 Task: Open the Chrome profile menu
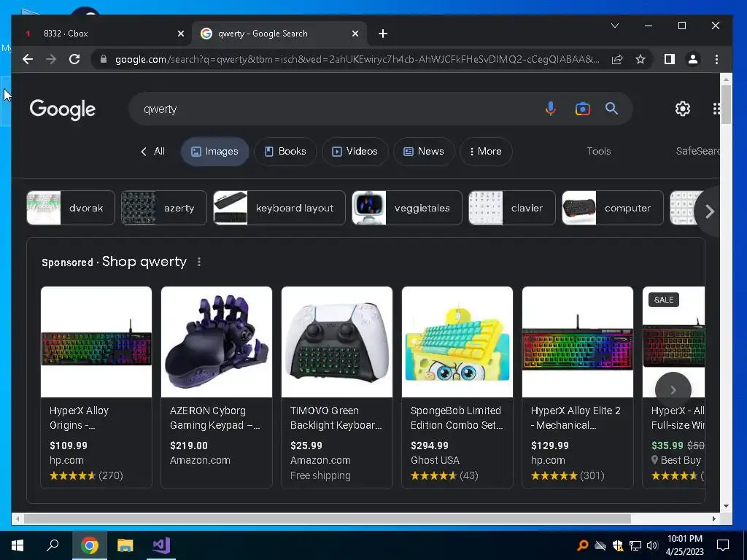tap(693, 59)
